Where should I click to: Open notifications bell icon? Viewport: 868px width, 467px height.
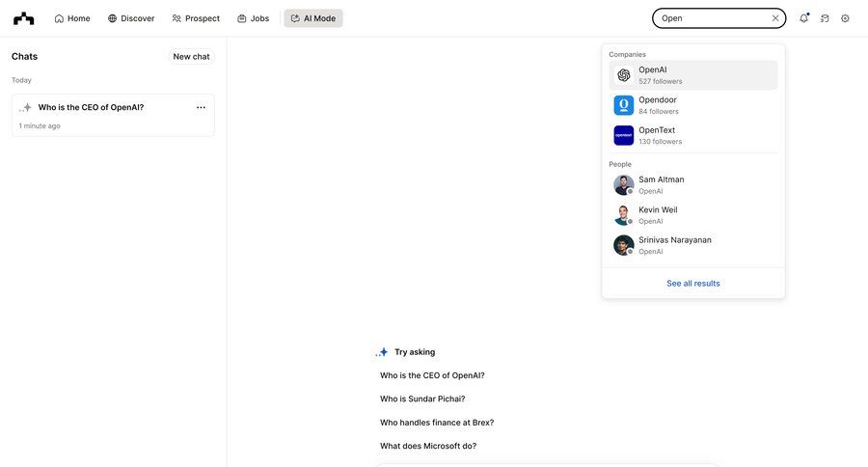(803, 18)
